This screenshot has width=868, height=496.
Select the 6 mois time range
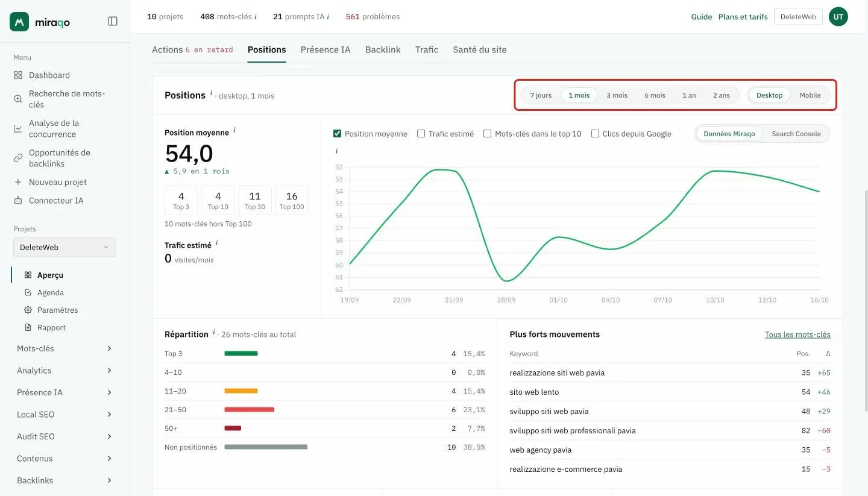pyautogui.click(x=655, y=95)
